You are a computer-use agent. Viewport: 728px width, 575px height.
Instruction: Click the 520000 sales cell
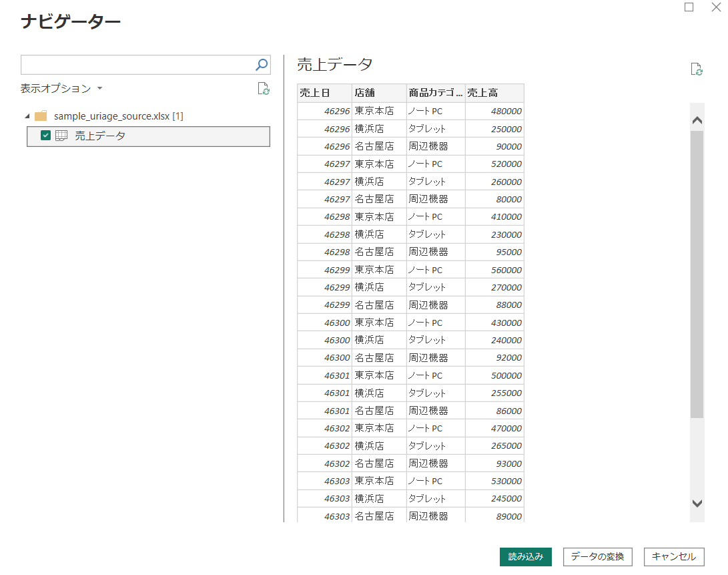[x=494, y=164]
